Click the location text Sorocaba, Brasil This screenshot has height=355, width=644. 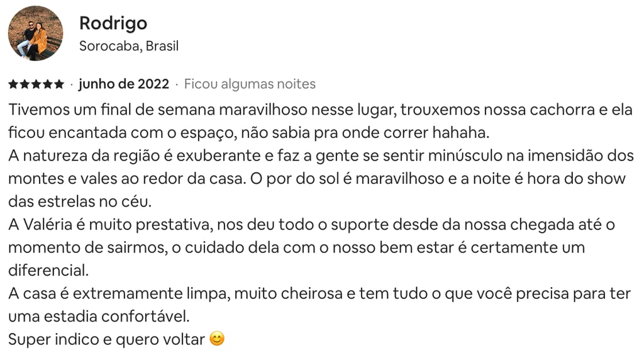[129, 46]
